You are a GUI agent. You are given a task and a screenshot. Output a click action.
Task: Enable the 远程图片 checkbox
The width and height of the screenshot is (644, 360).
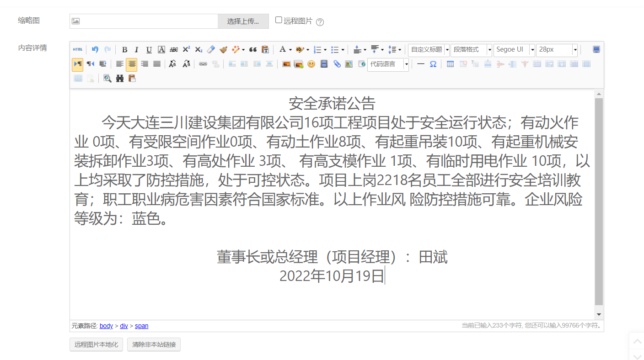pos(279,20)
